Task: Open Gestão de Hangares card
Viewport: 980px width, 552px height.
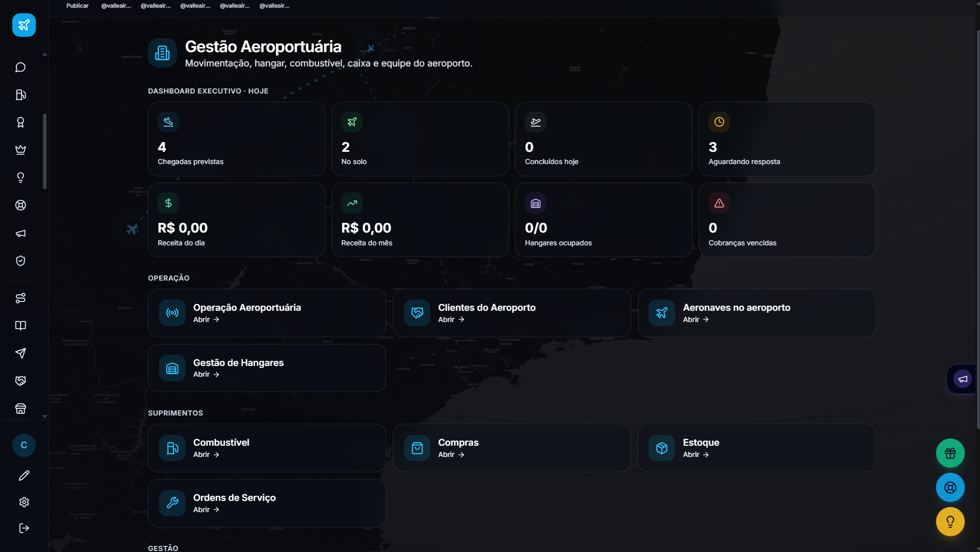Action: pyautogui.click(x=266, y=368)
